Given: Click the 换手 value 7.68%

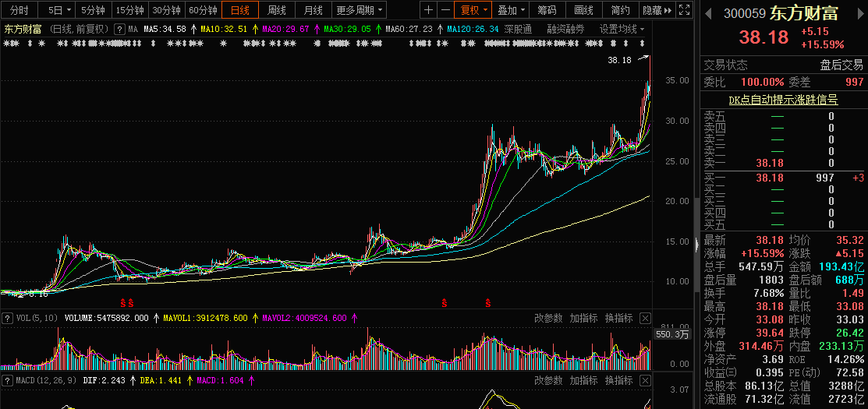Looking at the screenshot, I should [x=769, y=293].
